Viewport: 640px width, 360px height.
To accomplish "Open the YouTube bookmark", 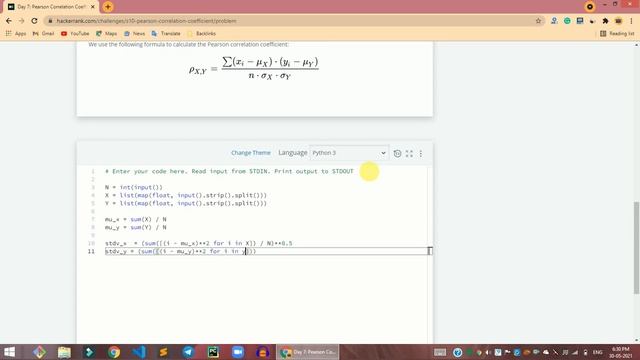I will pyautogui.click(x=75, y=33).
